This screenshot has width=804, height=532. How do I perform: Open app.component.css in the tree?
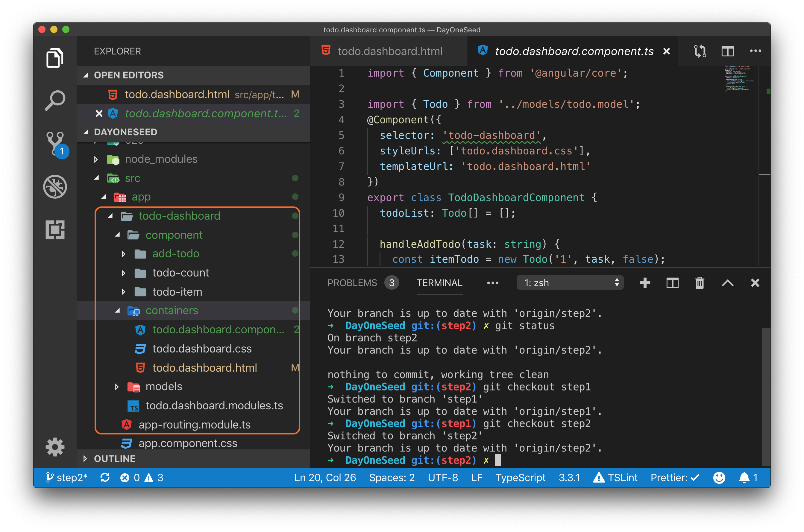[x=193, y=443]
